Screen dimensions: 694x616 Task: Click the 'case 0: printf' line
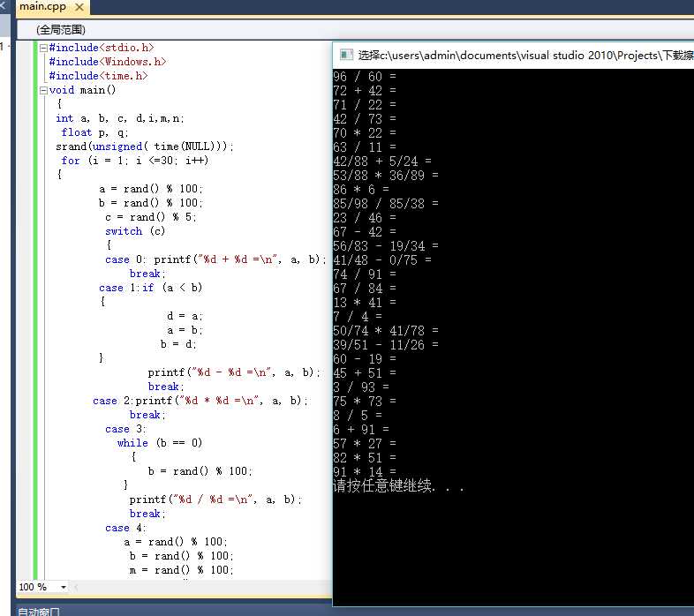(215, 259)
